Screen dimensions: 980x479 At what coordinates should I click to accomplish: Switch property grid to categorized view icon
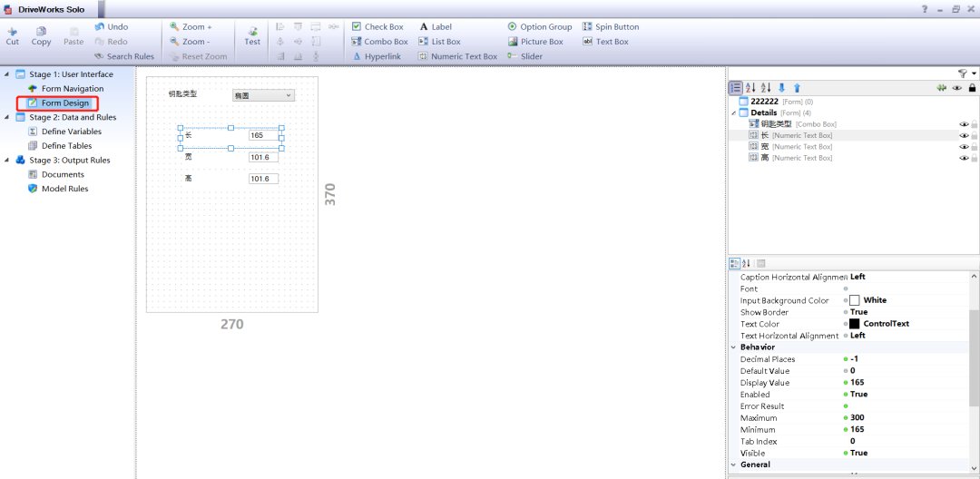pos(735,263)
